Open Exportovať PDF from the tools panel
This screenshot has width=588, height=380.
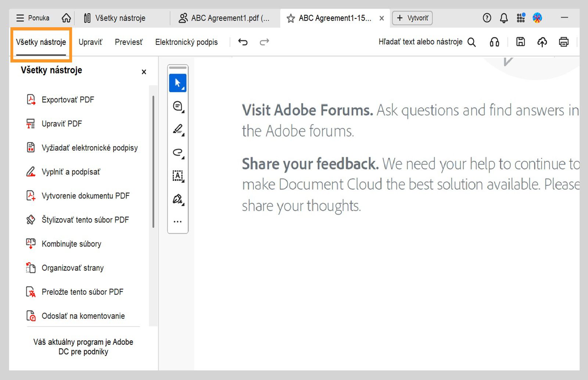tap(68, 99)
